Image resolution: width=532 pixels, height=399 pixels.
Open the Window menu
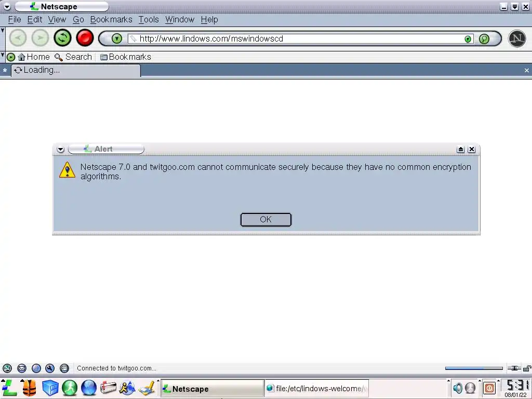180,20
